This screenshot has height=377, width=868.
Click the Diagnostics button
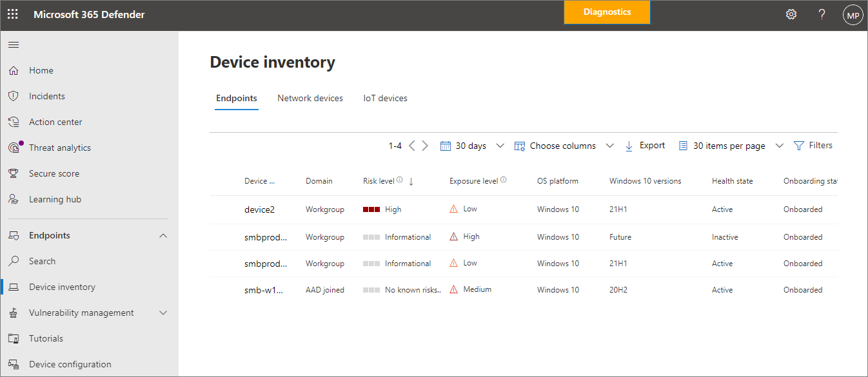607,12
